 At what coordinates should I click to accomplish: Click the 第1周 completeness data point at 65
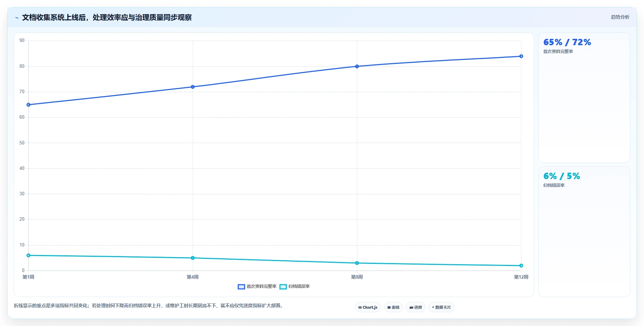[29, 105]
